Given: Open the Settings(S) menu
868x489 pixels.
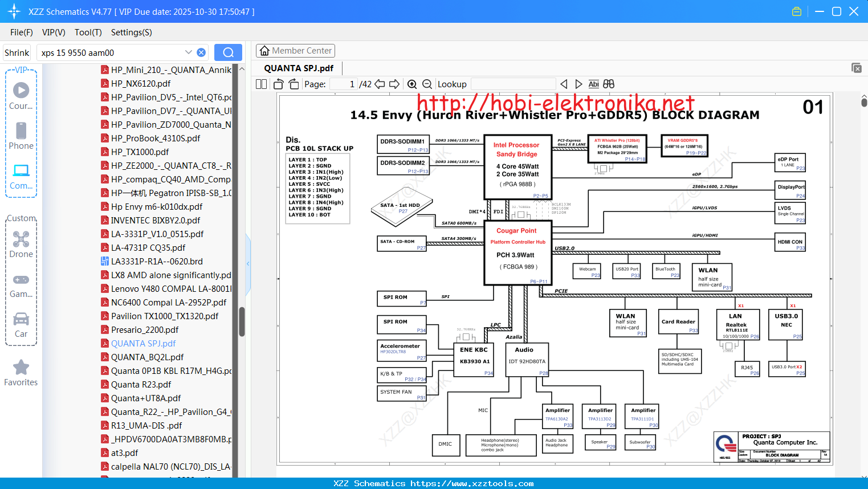Looking at the screenshot, I should click(x=132, y=32).
